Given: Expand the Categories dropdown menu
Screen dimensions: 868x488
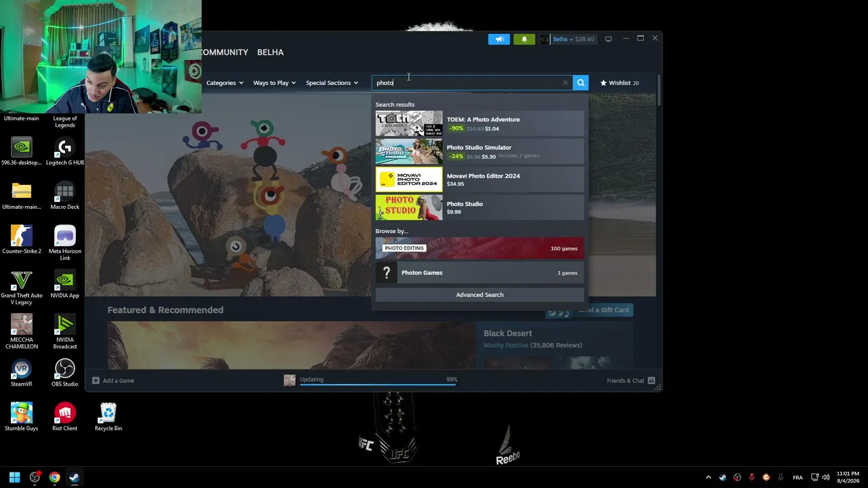Looking at the screenshot, I should coord(224,83).
